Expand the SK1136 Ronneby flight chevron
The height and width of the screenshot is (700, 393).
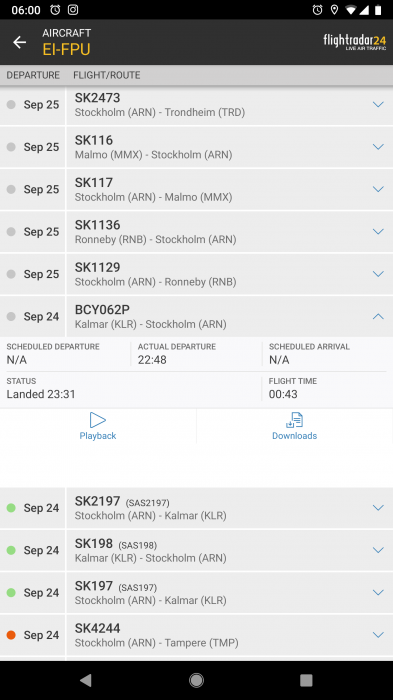(378, 232)
